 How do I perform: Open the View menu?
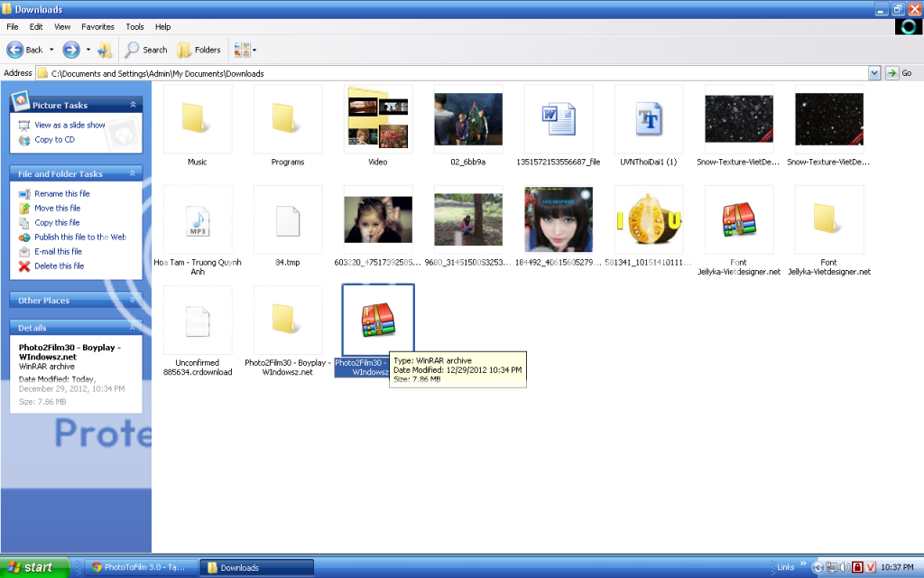(x=62, y=26)
